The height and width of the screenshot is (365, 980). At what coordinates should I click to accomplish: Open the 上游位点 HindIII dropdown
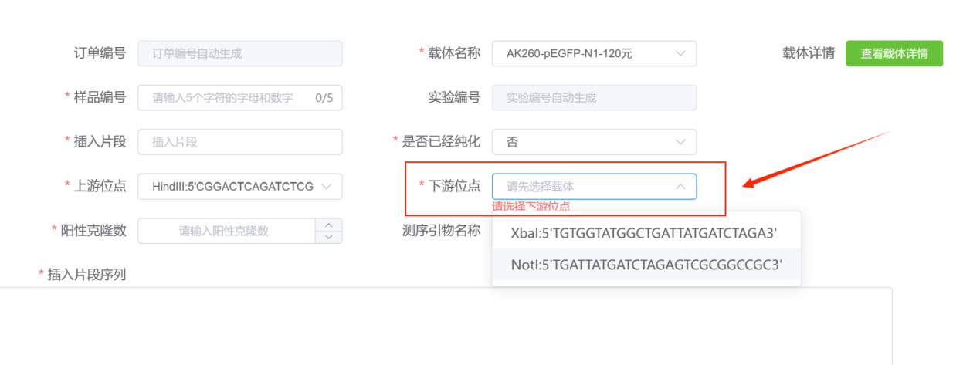point(239,186)
